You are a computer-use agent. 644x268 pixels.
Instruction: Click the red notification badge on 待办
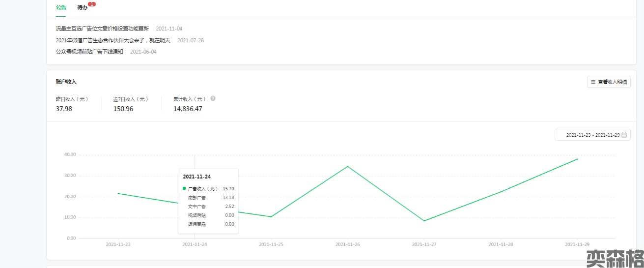click(x=92, y=4)
